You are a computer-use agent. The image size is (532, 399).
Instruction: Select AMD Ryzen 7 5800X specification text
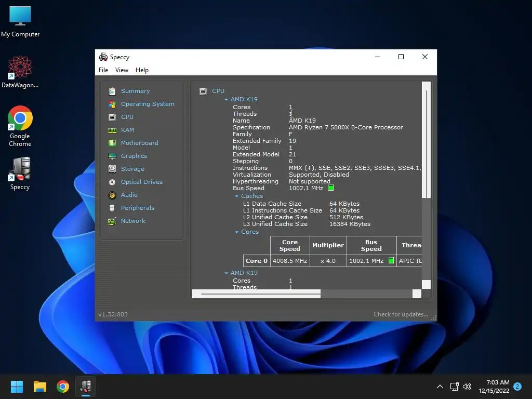coord(345,128)
